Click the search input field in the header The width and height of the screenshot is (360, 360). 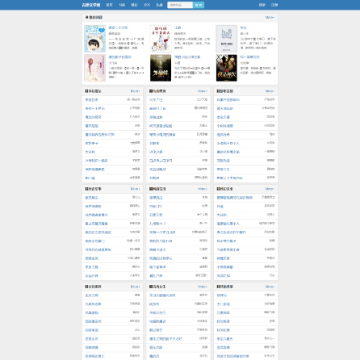pos(180,5)
